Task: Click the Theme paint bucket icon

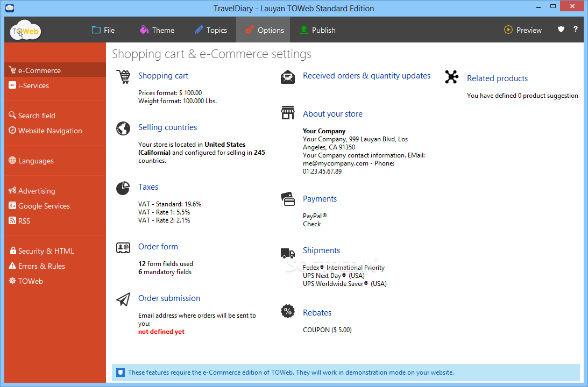Action: pyautogui.click(x=144, y=30)
